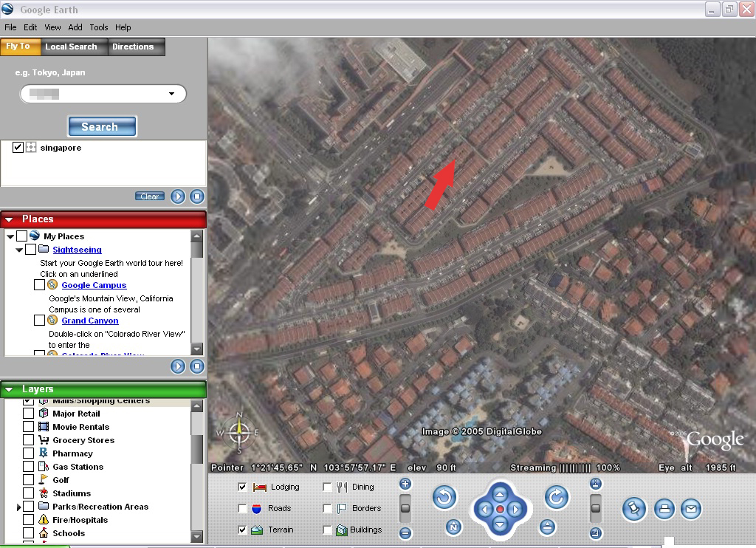Click the Grocery Stores cart icon
756x548 pixels.
(x=44, y=440)
